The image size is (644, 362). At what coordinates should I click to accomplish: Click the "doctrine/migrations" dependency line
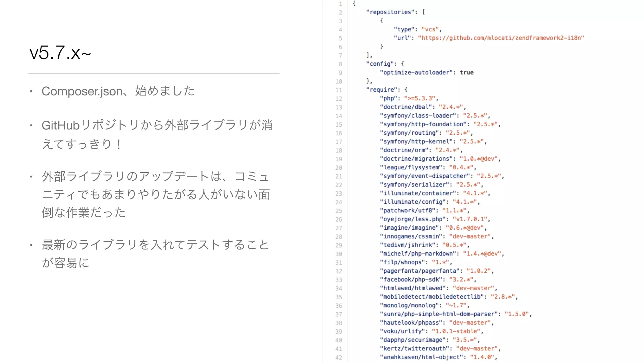click(x=440, y=159)
